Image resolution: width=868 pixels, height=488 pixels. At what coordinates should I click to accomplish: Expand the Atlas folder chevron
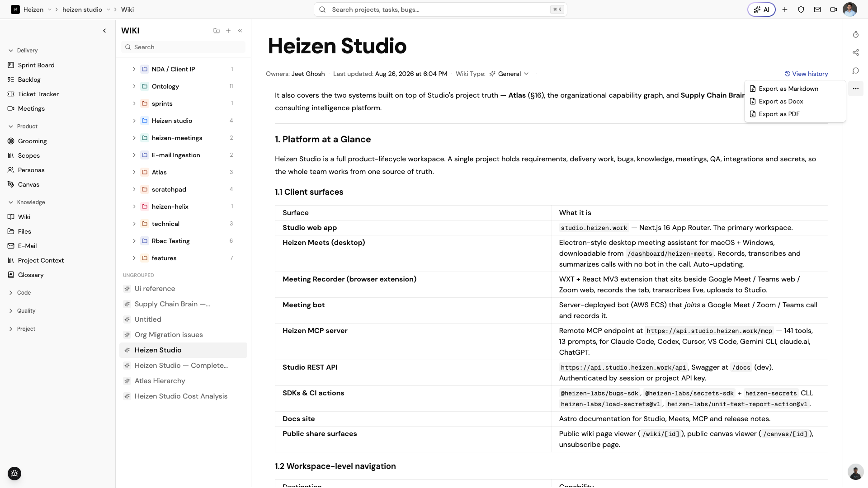[x=134, y=172]
